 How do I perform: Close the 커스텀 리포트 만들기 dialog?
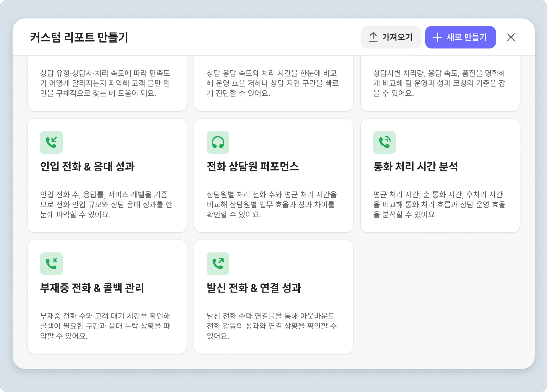point(511,37)
